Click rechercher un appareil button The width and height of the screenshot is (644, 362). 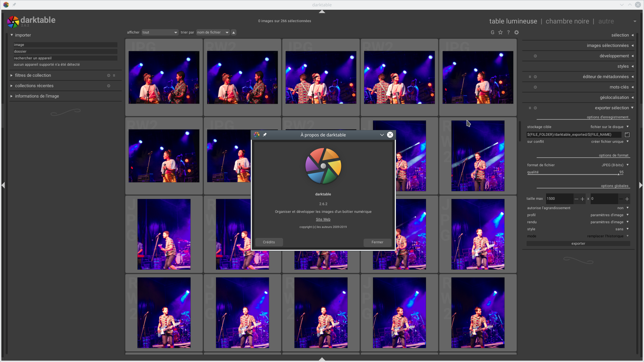pos(65,58)
